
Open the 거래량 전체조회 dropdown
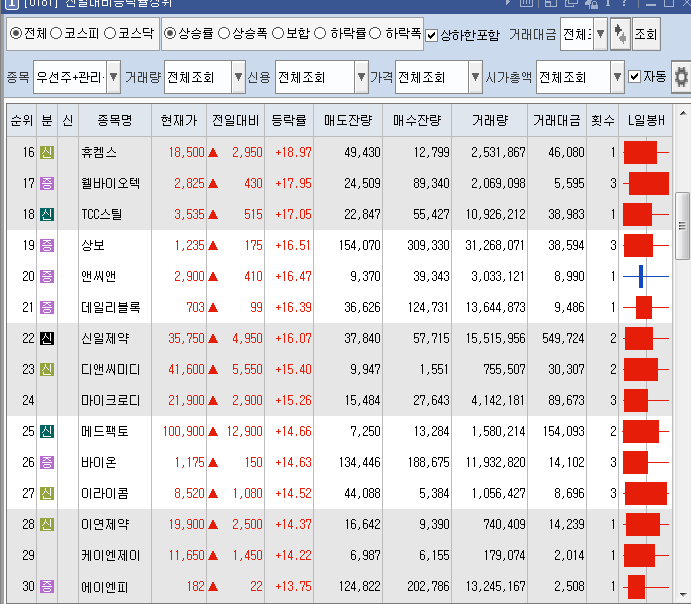pyautogui.click(x=238, y=77)
